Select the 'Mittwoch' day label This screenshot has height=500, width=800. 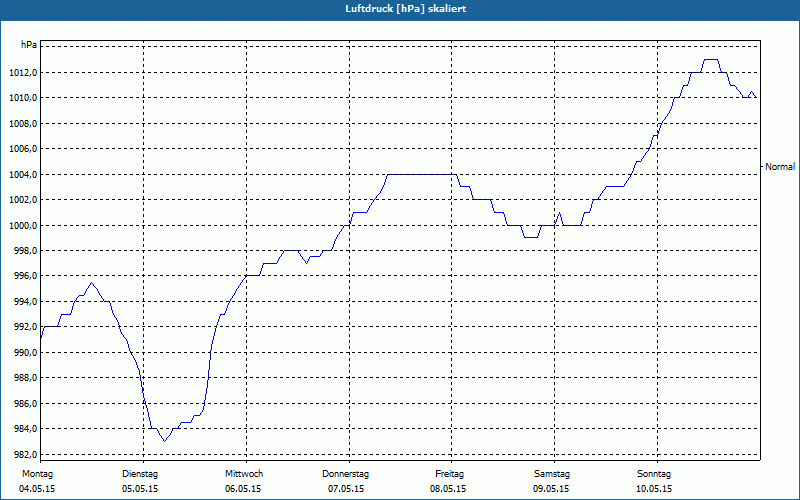[244, 474]
